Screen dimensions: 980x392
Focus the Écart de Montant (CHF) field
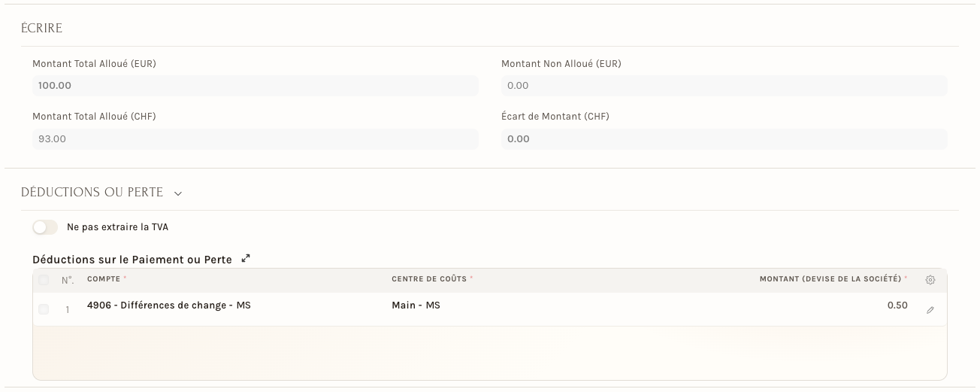[724, 139]
